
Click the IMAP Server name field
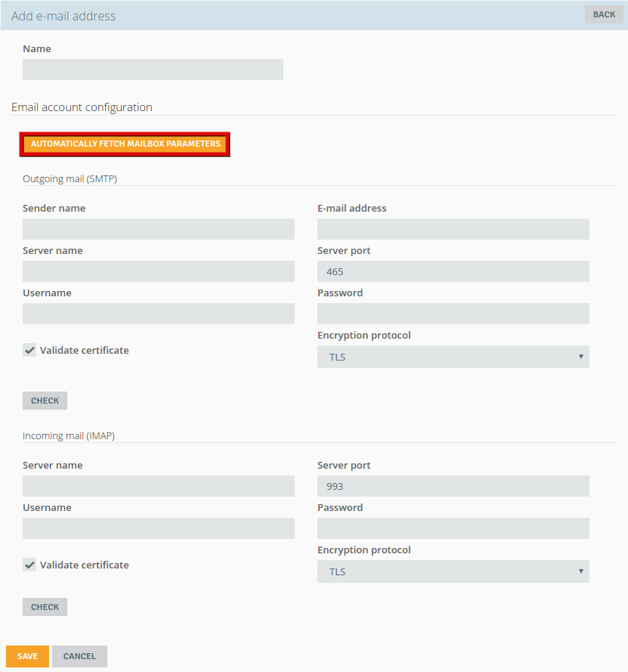(159, 486)
